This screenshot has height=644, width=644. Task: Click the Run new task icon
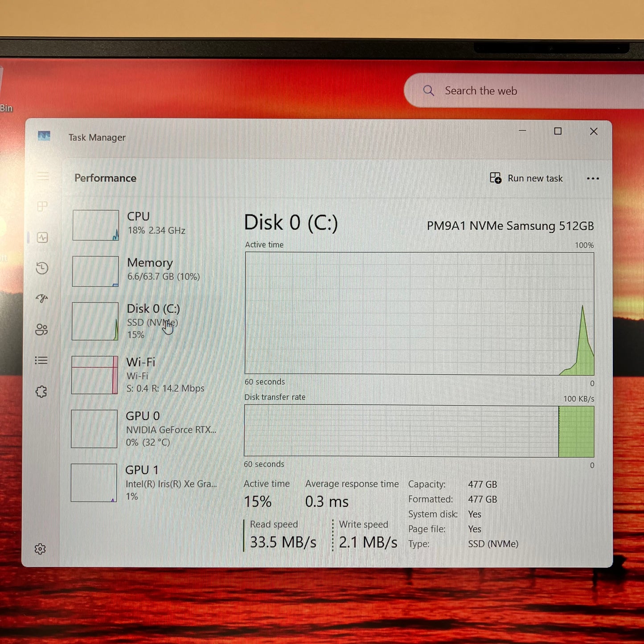coord(495,178)
